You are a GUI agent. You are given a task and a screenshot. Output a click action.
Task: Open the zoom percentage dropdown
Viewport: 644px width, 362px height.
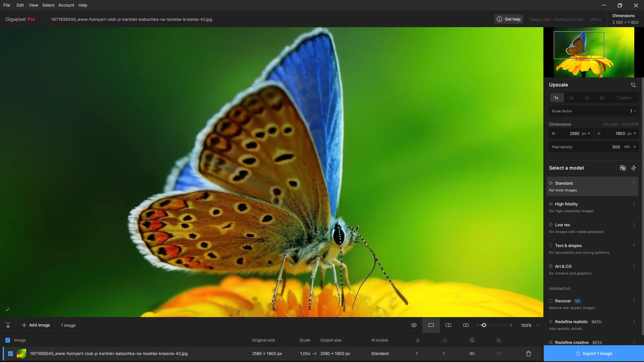point(538,325)
